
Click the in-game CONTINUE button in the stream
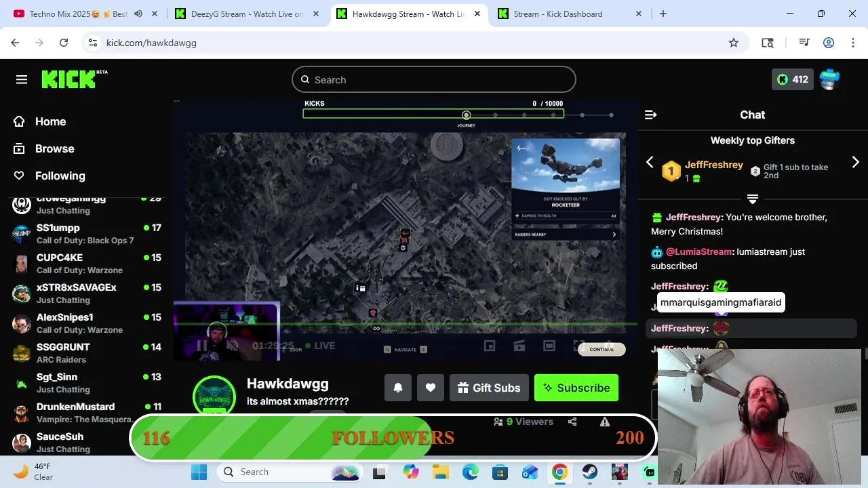click(601, 349)
